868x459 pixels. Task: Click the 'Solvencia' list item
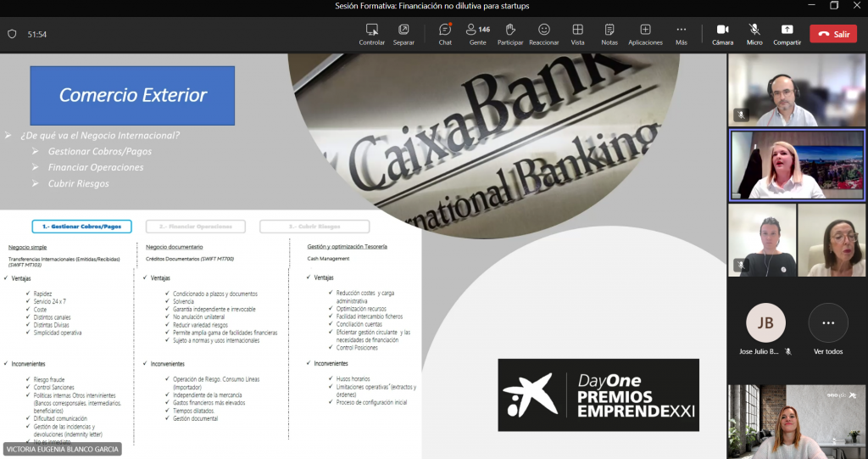(x=183, y=301)
